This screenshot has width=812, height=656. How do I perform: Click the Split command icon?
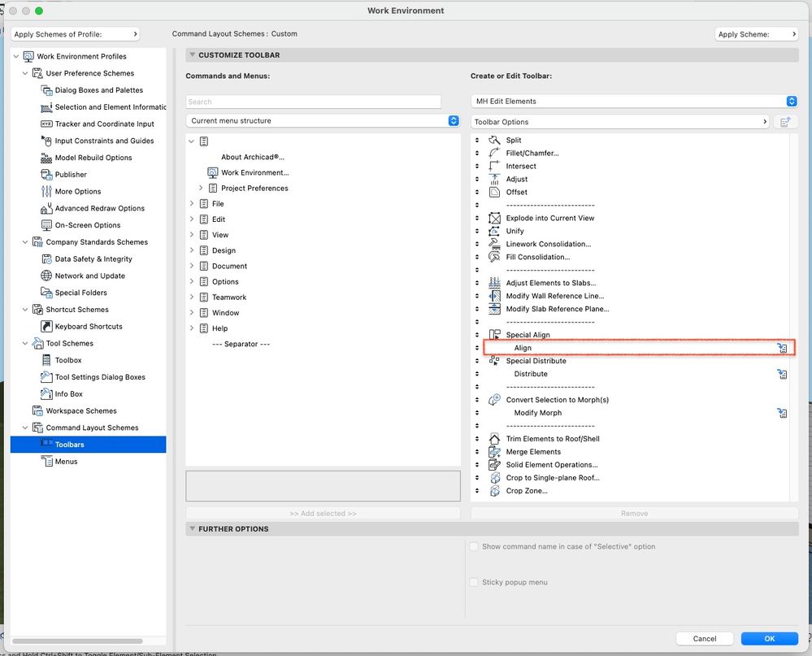click(494, 141)
